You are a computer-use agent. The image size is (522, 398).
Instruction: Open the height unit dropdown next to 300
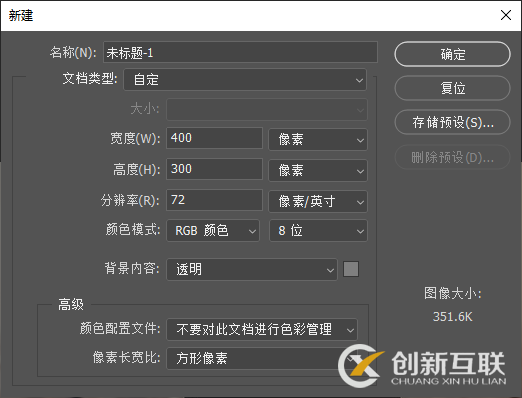(318, 170)
